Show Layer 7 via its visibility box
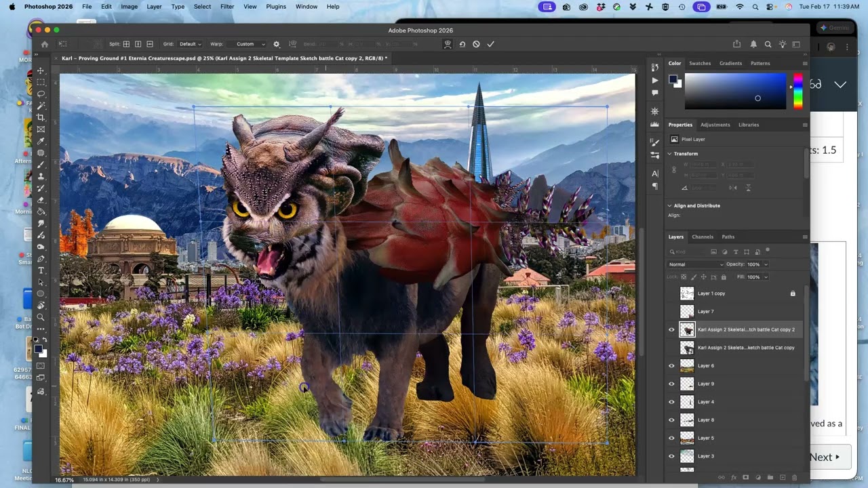The width and height of the screenshot is (868, 488). click(x=672, y=311)
